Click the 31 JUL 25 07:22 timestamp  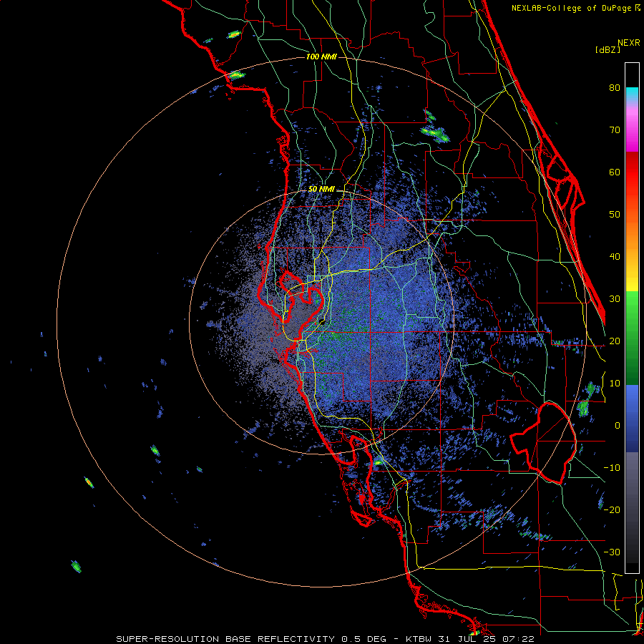click(x=485, y=639)
